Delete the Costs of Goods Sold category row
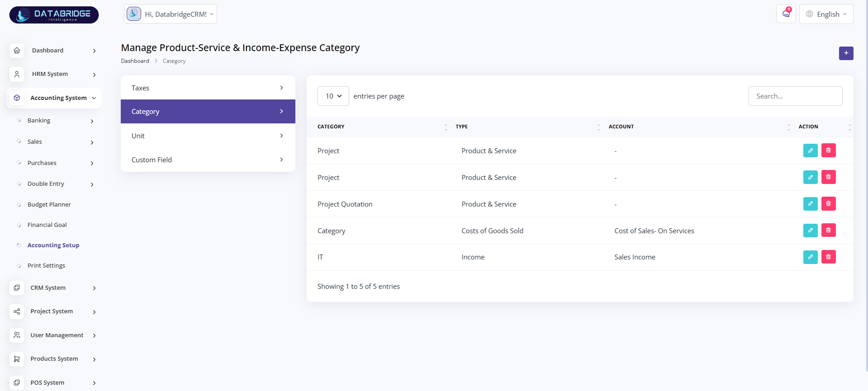 [x=828, y=231]
